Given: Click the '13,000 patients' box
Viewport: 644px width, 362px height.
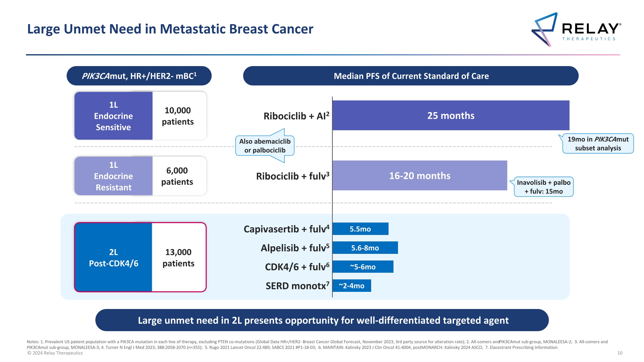Looking at the screenshot, I should click(179, 257).
